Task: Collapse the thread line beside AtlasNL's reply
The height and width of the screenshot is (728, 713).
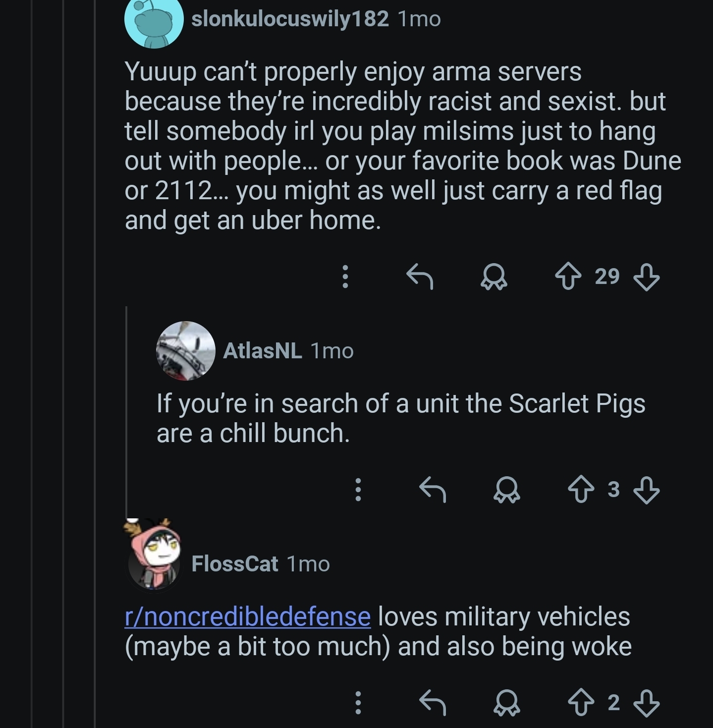Action: (127, 411)
